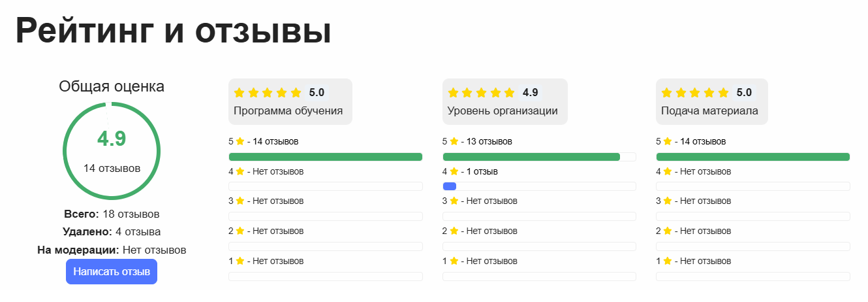Click the "Написать отзыв" button

click(112, 272)
